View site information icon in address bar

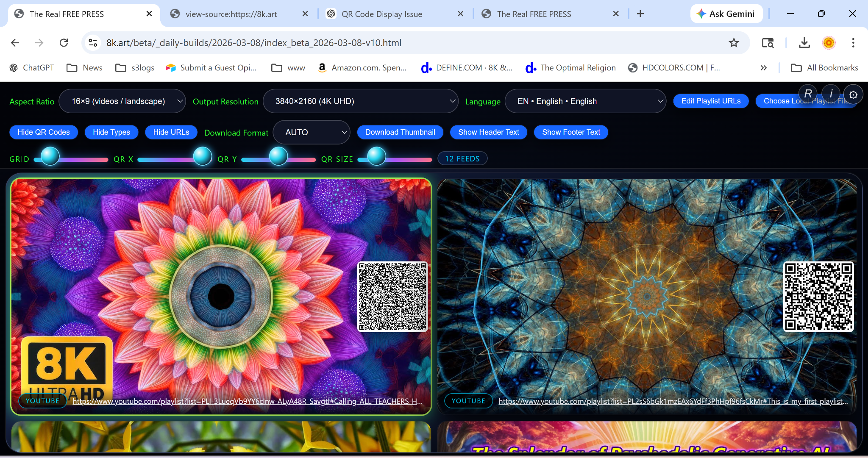click(93, 43)
